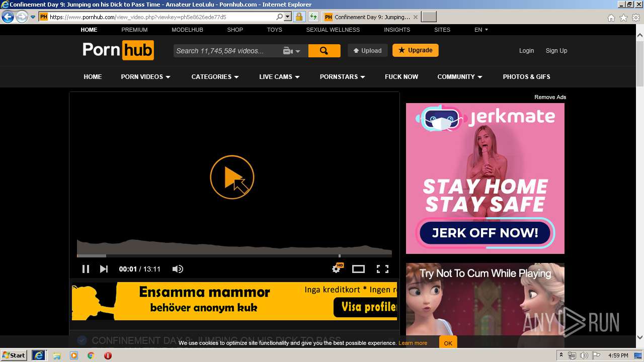Close the current browser tab

(x=415, y=17)
